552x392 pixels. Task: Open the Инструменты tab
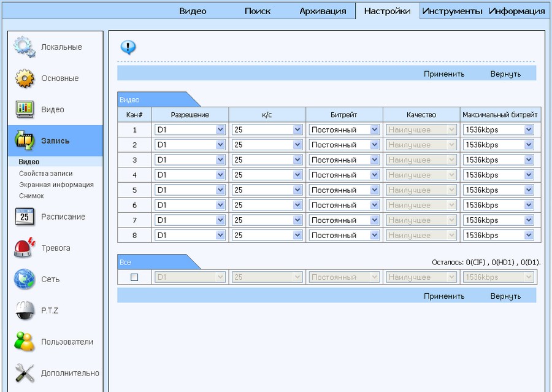tap(452, 11)
